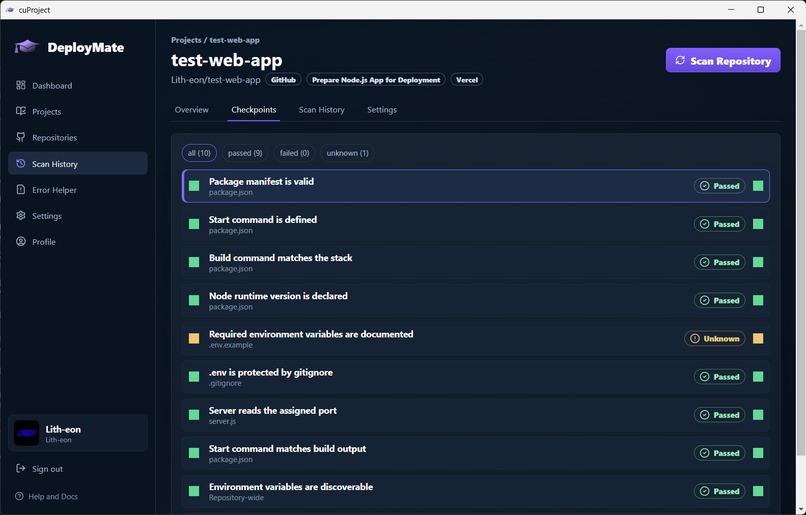806x515 pixels.
Task: Open the Start command is defined checkpoint
Action: (475, 224)
